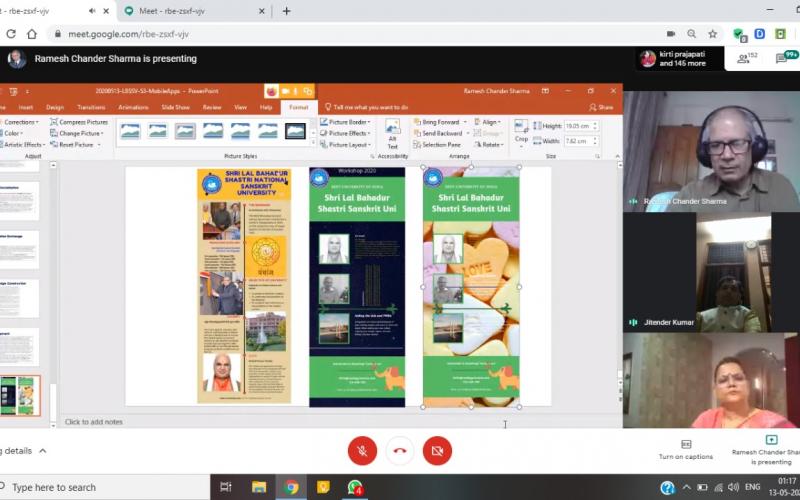The width and height of the screenshot is (800, 500).
Task: Click the notes area 'Click to add notes'
Action: coord(94,422)
